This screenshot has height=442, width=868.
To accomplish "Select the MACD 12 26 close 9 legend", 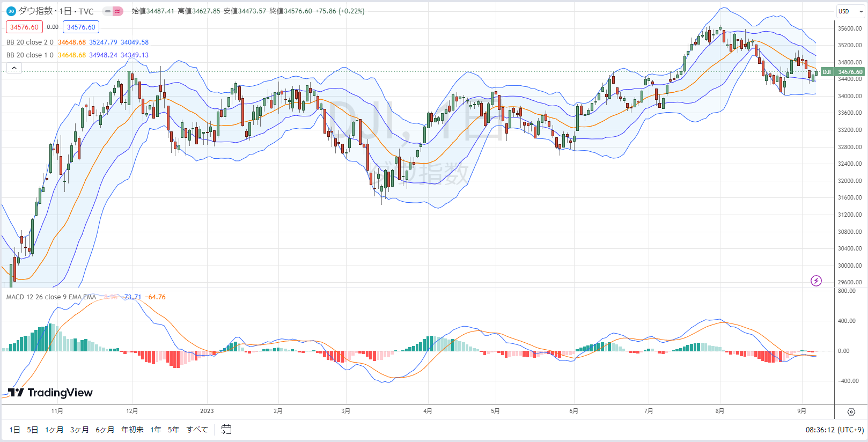I will pyautogui.click(x=51, y=297).
